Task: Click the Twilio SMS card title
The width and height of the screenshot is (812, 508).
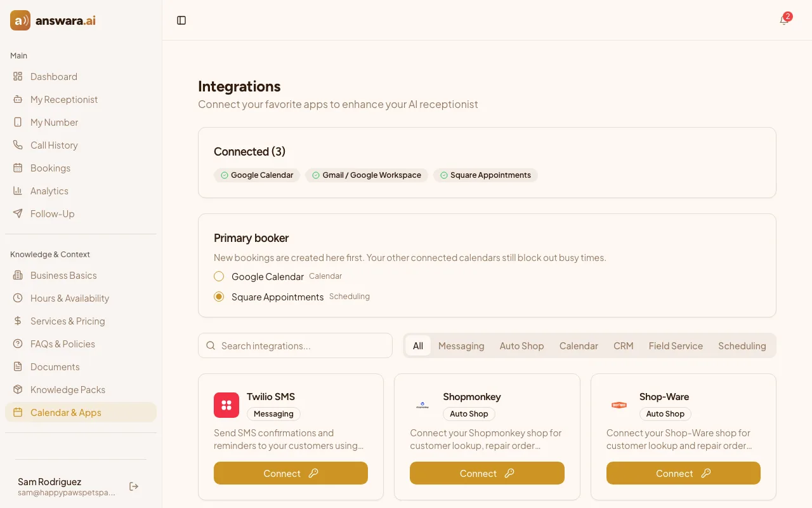Action: (271, 396)
